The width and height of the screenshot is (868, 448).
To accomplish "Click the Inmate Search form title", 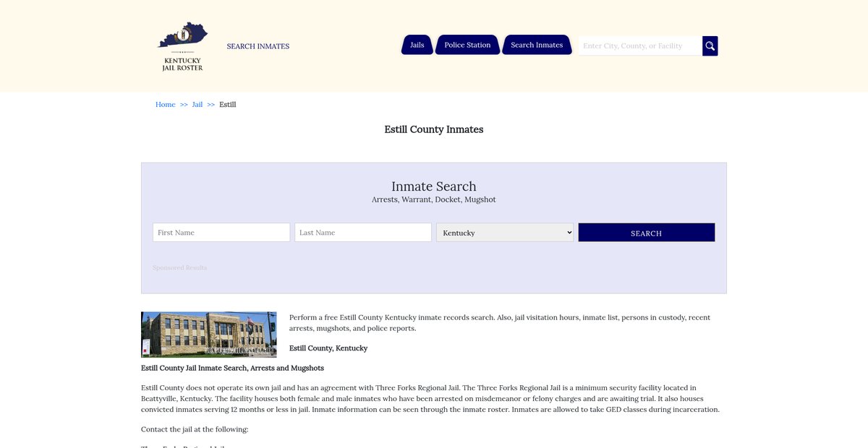I will [x=434, y=186].
